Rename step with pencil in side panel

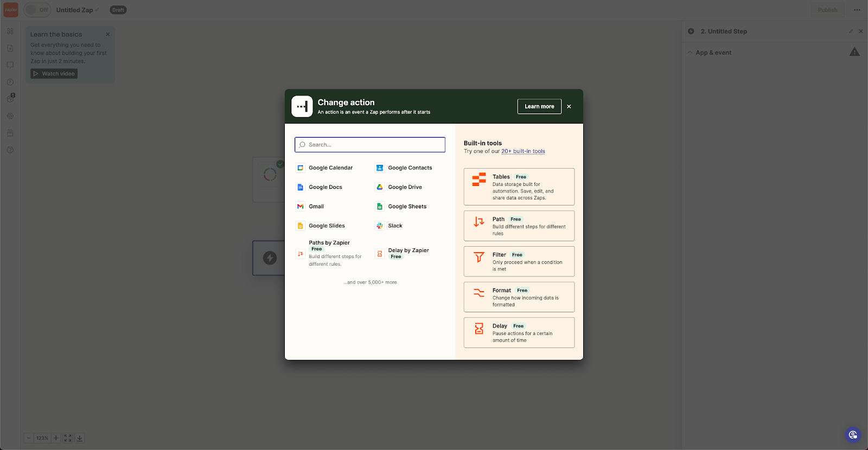851,31
